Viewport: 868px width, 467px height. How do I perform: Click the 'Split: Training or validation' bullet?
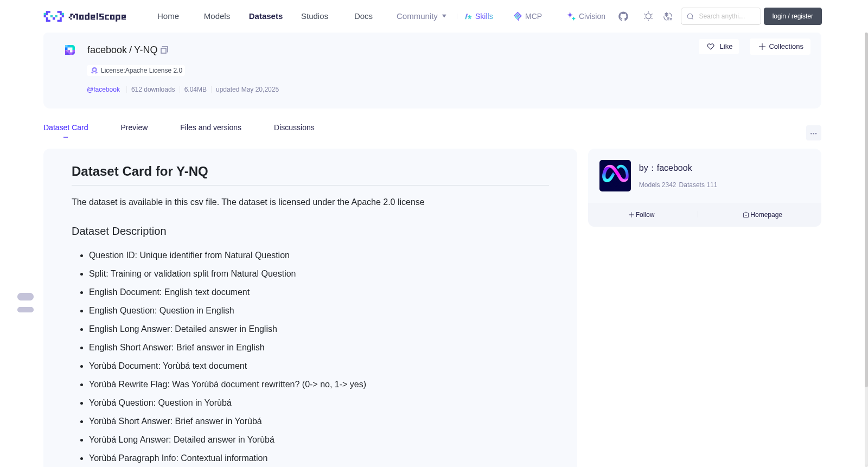193,274
